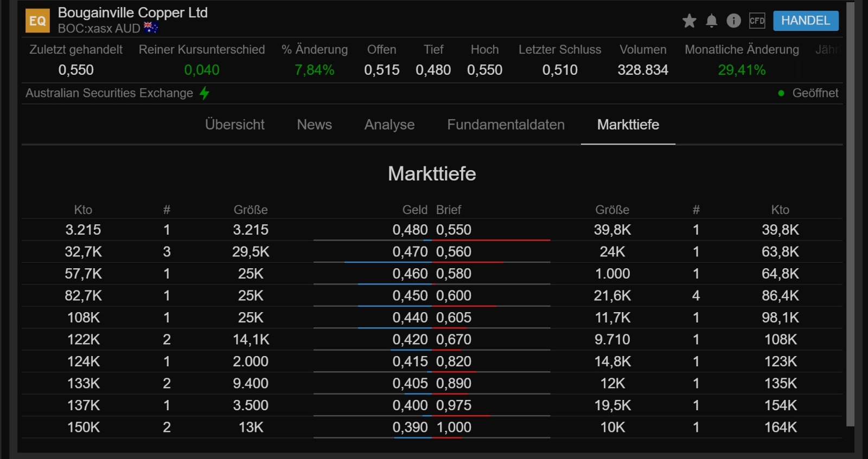Select ask price 1,000

coord(454,428)
